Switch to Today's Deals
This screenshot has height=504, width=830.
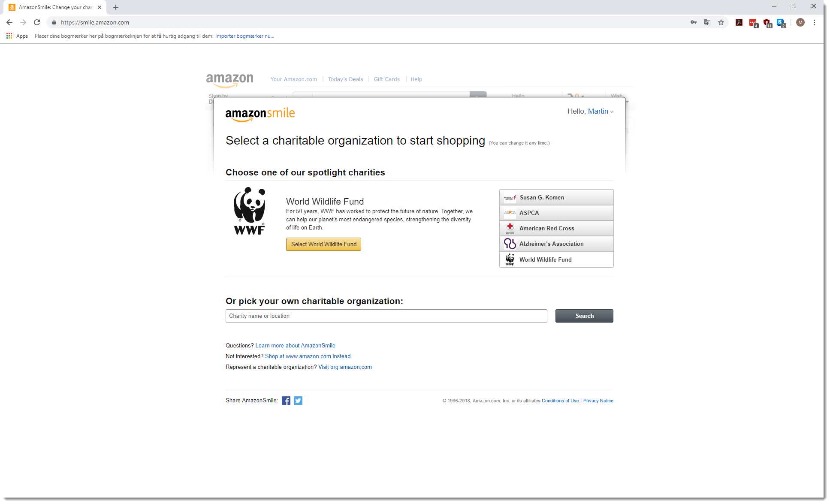point(345,79)
